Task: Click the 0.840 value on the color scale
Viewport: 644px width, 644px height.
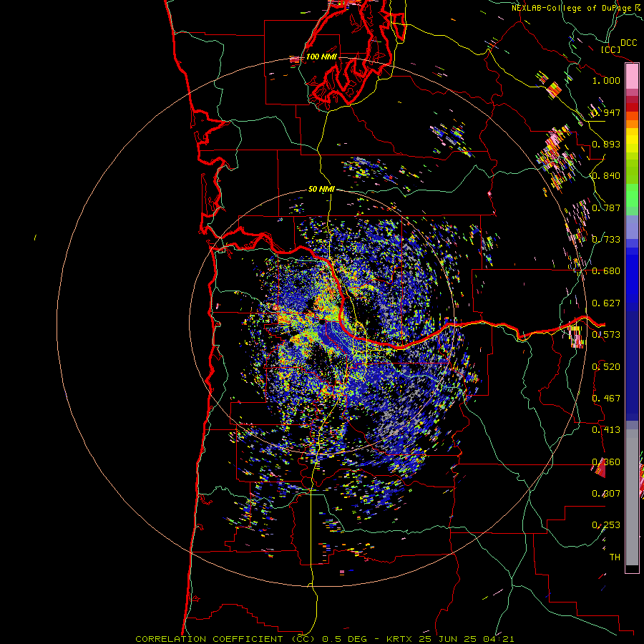Action: tap(606, 175)
